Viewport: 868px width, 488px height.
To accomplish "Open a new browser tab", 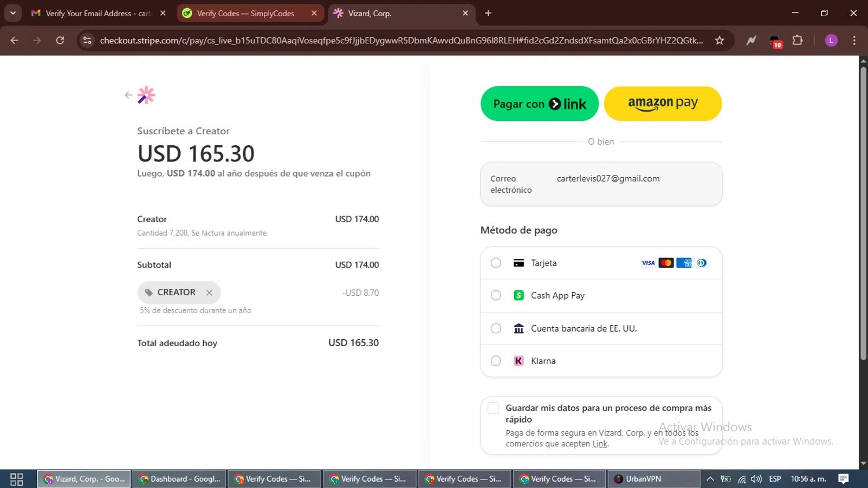I will (488, 13).
